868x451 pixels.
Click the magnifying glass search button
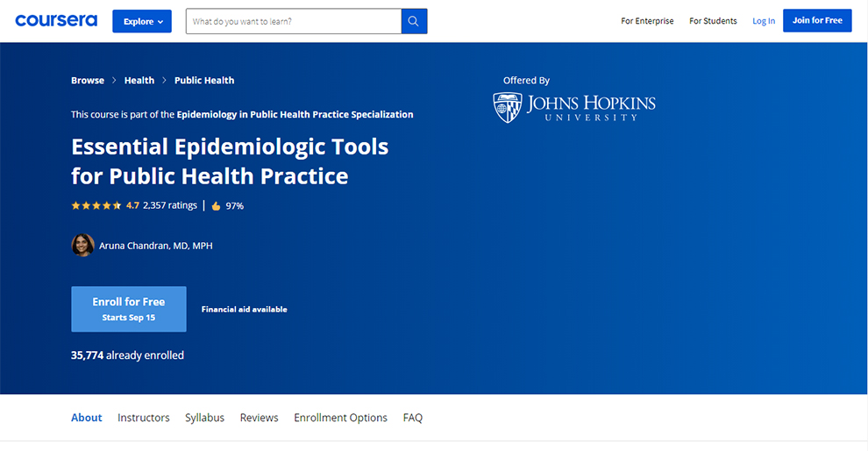pyautogui.click(x=414, y=21)
